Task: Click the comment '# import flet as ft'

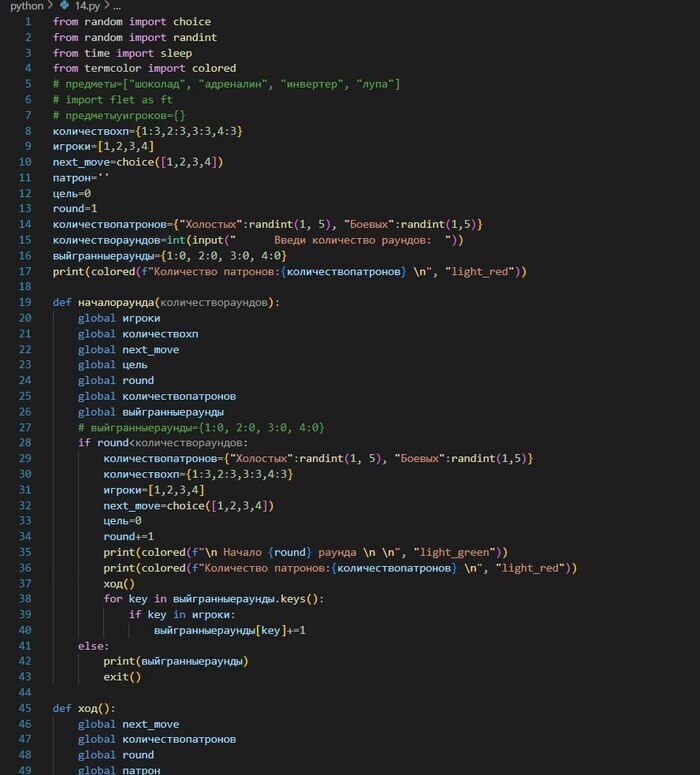Action: click(113, 100)
